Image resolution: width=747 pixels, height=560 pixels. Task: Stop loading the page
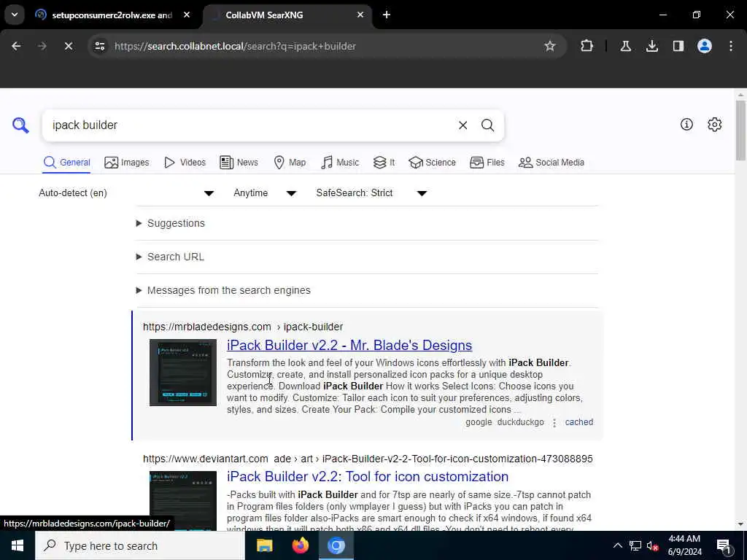point(68,46)
